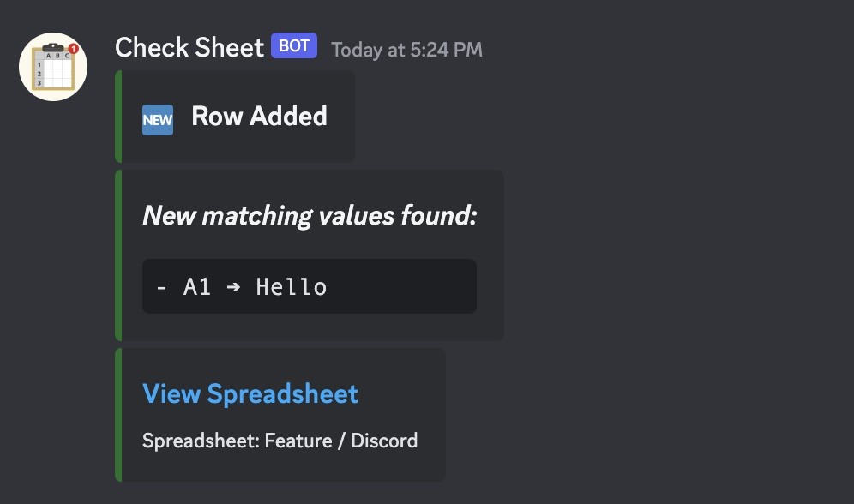Click the Row Added heading text
Screen dimensions: 854x504
(259, 116)
